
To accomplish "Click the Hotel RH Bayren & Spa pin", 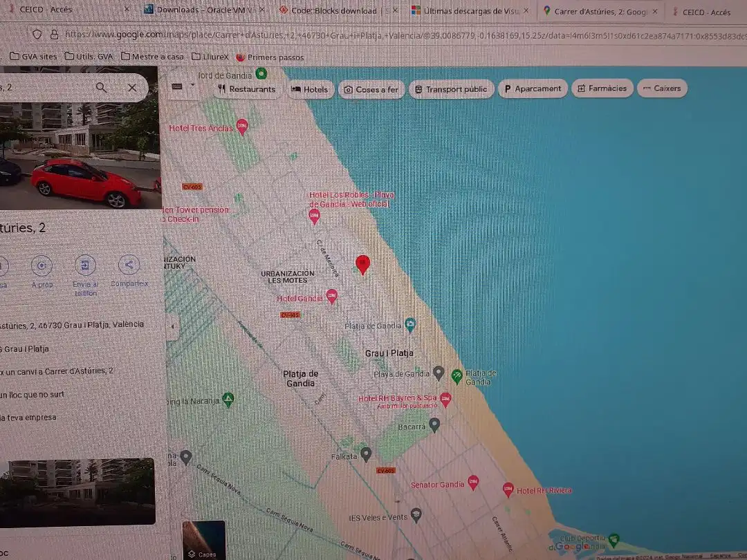I will point(445,400).
